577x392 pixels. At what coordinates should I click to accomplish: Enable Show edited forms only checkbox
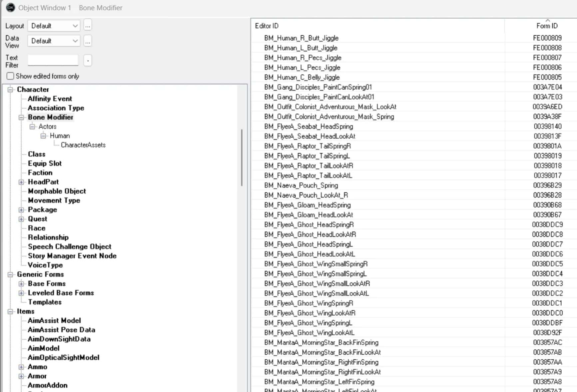pos(10,76)
